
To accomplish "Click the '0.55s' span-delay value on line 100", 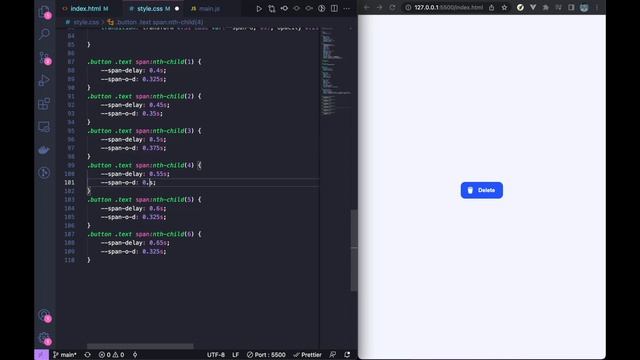I will pos(159,174).
